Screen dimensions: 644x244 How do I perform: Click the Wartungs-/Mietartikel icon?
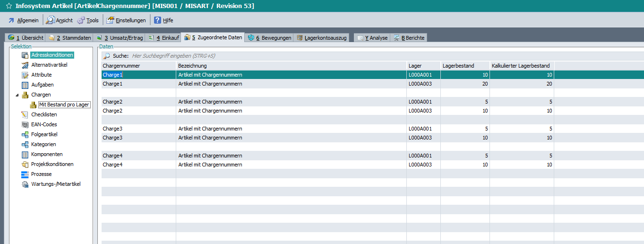tap(25, 184)
